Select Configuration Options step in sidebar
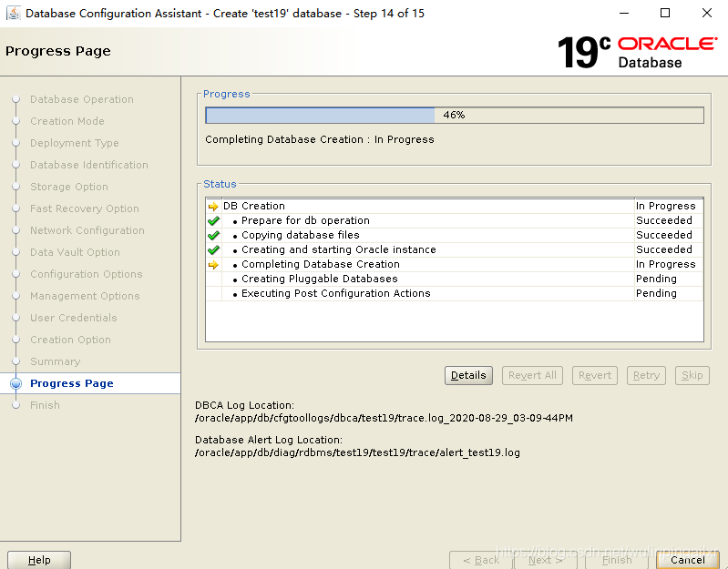Screen dimensions: 728x569 click(87, 274)
